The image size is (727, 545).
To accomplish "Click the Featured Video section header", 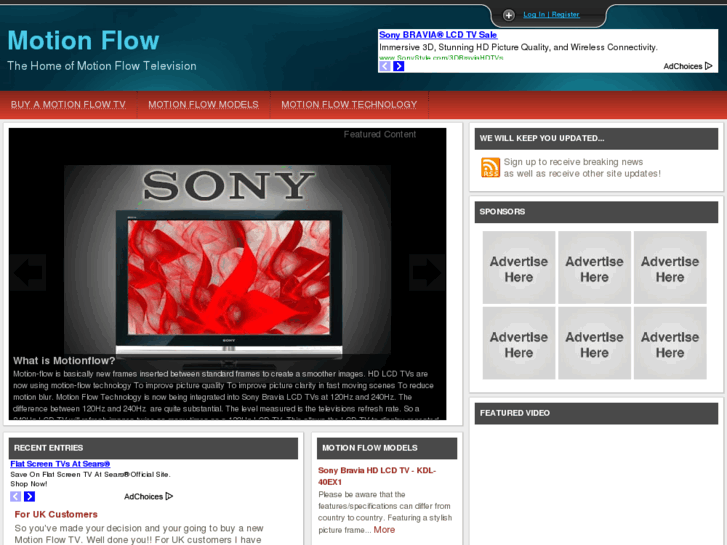I will [596, 413].
